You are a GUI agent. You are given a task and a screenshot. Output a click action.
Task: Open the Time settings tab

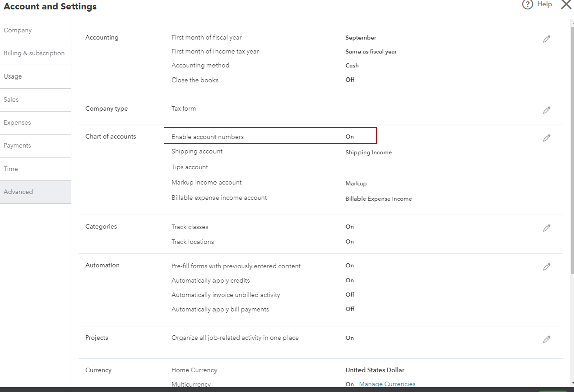pyautogui.click(x=11, y=169)
